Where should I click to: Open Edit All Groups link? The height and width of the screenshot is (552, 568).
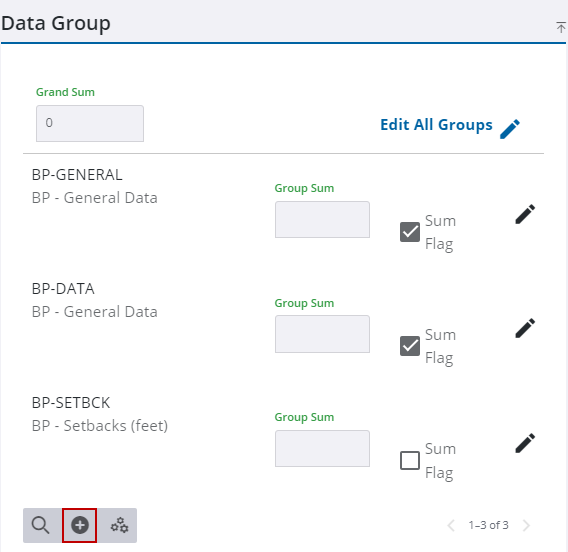click(x=436, y=125)
